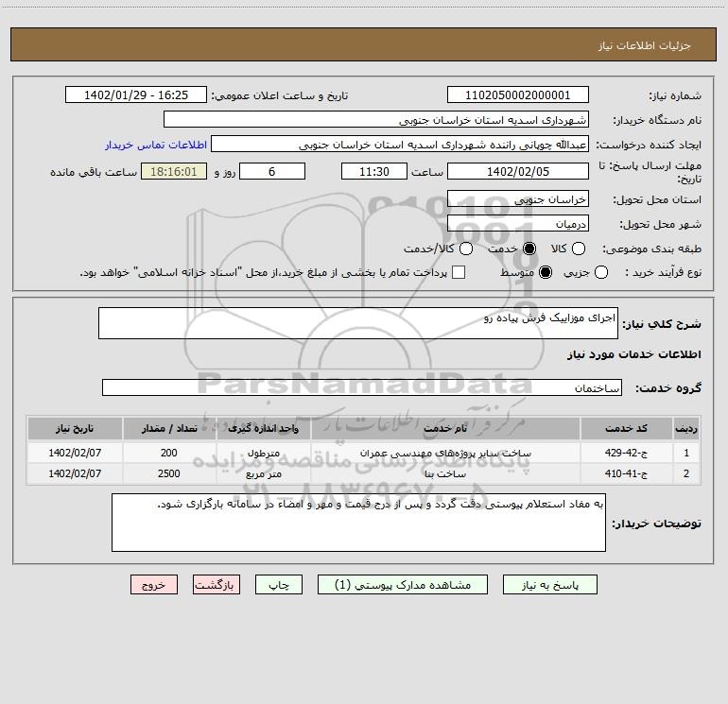Click the پاسخ به نیاز button
The height and width of the screenshot is (704, 728).
(x=550, y=585)
